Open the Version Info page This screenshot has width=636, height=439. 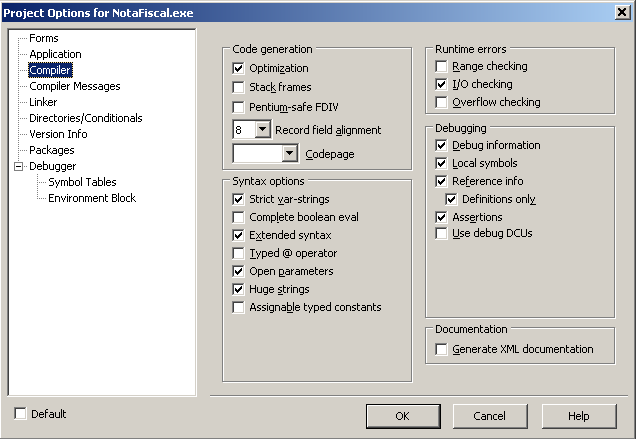click(x=58, y=134)
